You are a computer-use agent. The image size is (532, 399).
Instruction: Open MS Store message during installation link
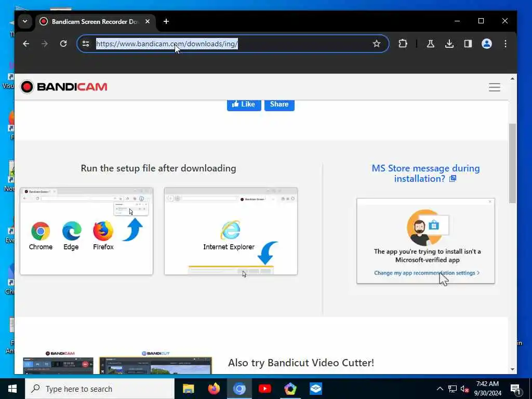point(425,174)
